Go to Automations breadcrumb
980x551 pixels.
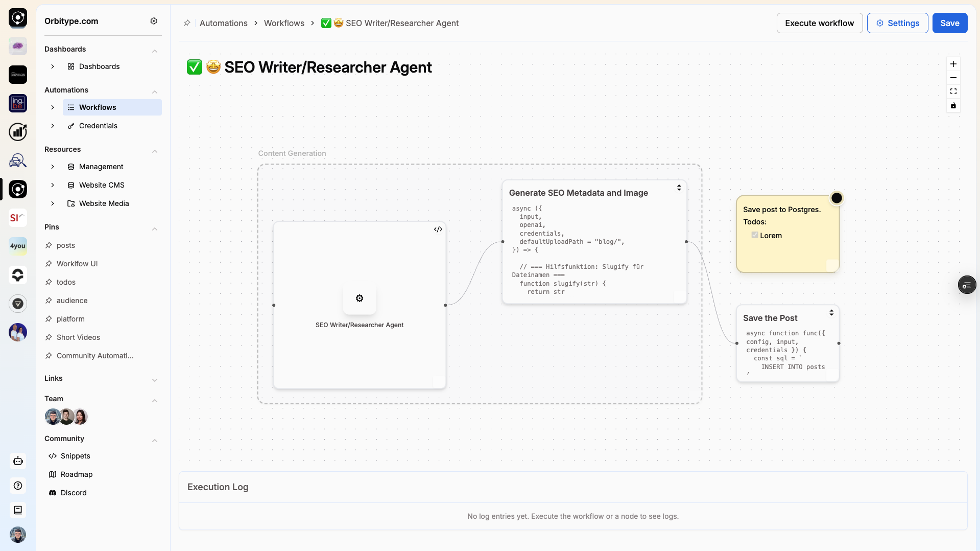[223, 23]
